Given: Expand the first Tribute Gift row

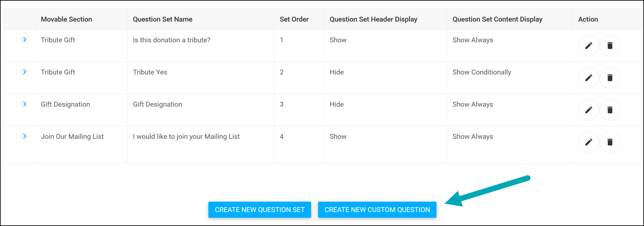Looking at the screenshot, I should point(24,40).
